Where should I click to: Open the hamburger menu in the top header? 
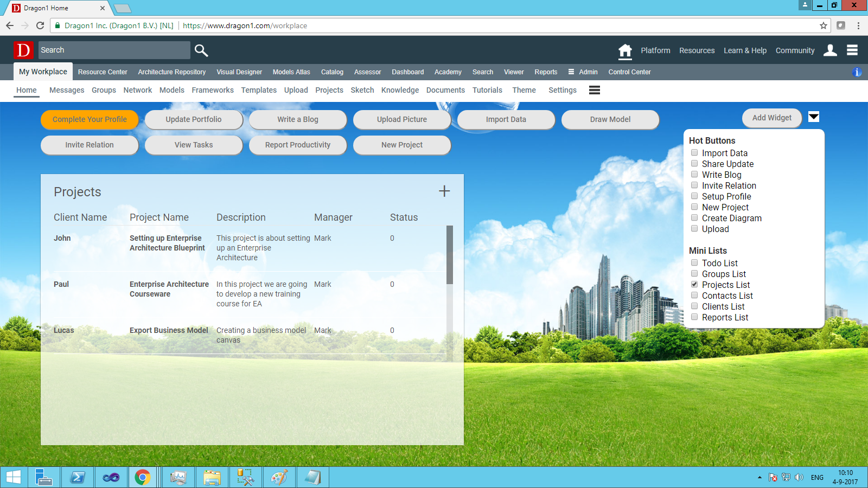[852, 50]
